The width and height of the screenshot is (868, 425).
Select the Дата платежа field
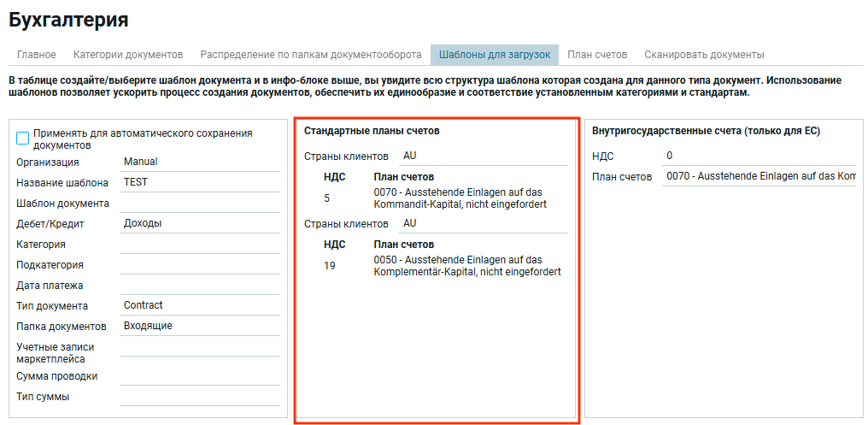pos(199,286)
